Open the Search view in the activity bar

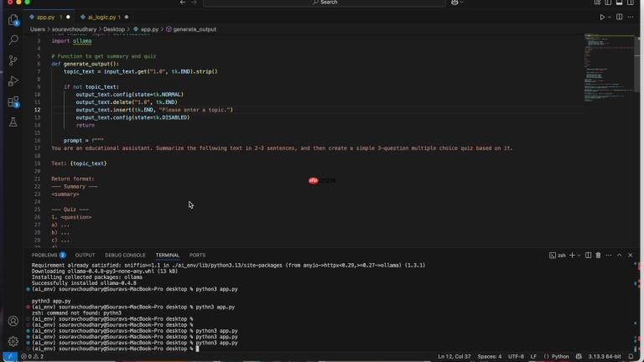[13, 40]
